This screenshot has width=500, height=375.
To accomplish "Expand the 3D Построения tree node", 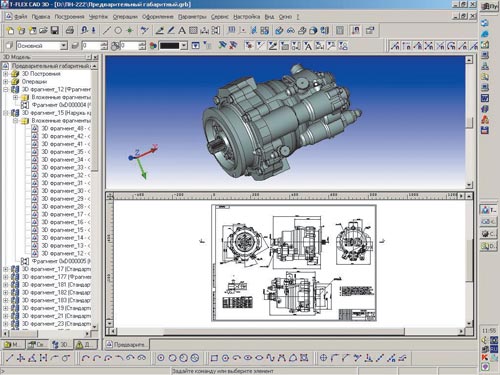I will point(6,74).
